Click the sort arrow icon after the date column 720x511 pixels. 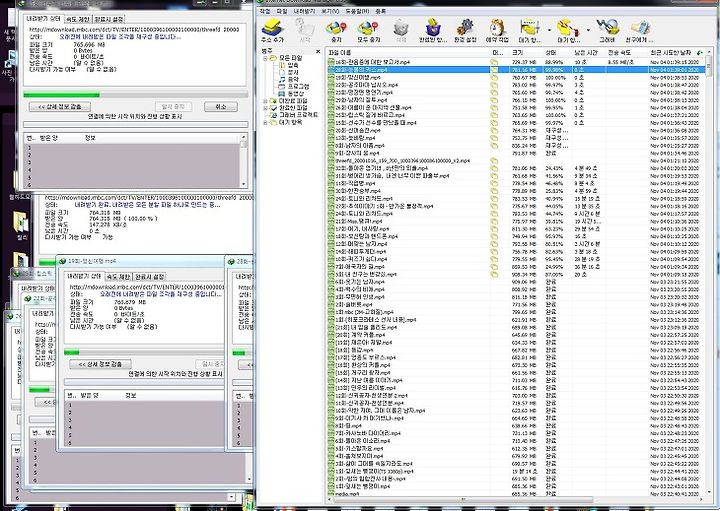click(x=700, y=52)
